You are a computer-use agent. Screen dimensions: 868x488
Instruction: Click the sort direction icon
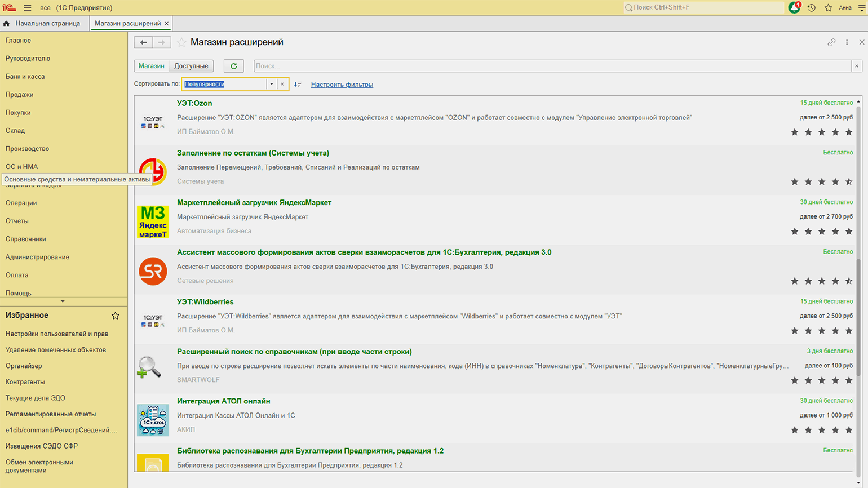298,84
